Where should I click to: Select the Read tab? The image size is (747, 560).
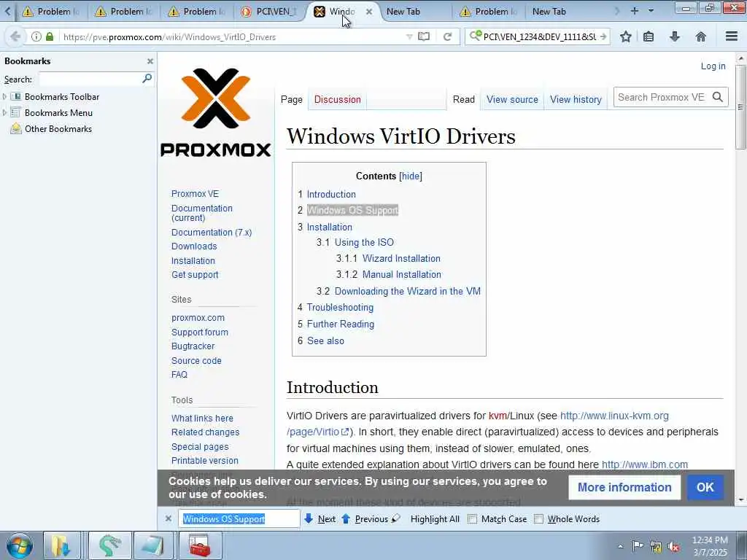tap(463, 99)
